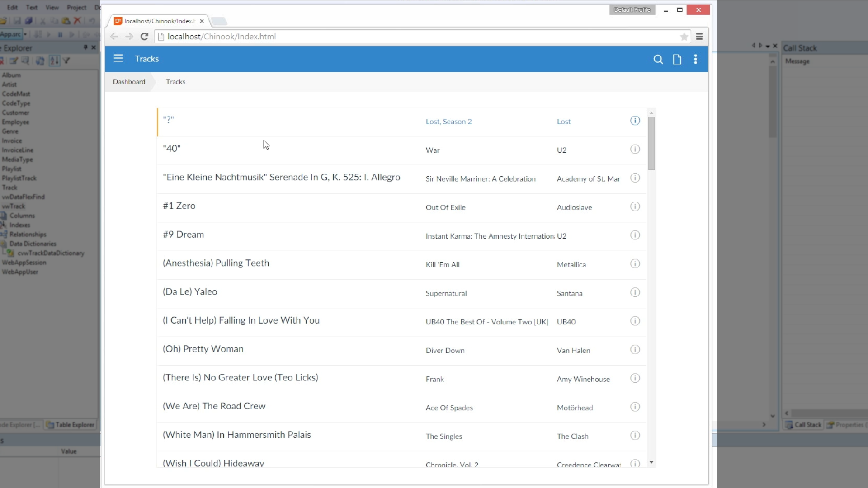Open the hamburger navigation menu
868x488 pixels.
pyautogui.click(x=118, y=59)
